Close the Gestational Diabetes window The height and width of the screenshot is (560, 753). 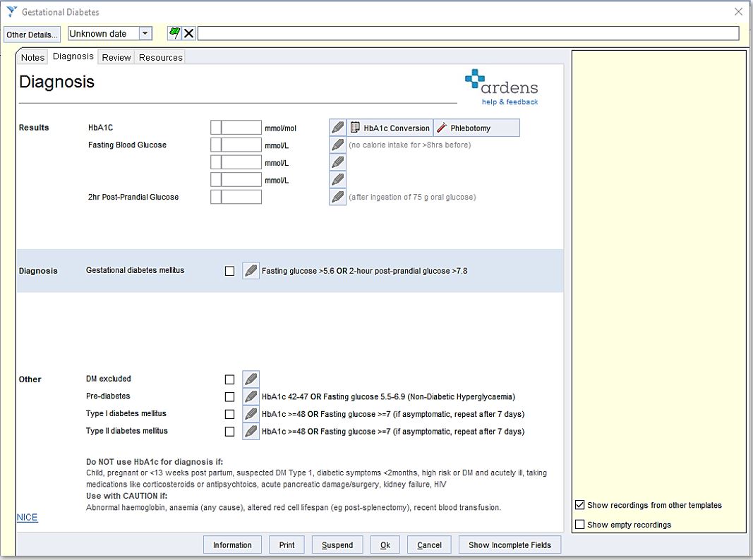[x=738, y=11]
